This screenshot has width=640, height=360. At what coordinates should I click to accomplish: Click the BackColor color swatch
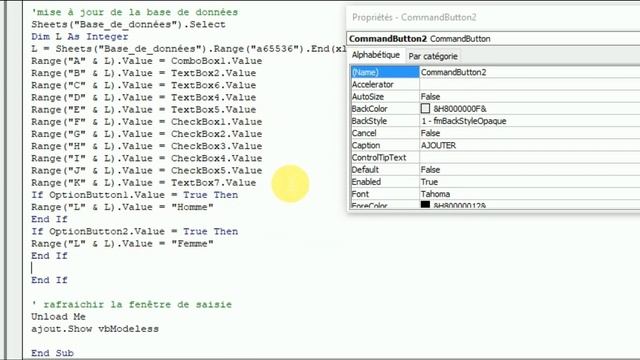pyautogui.click(x=425, y=109)
